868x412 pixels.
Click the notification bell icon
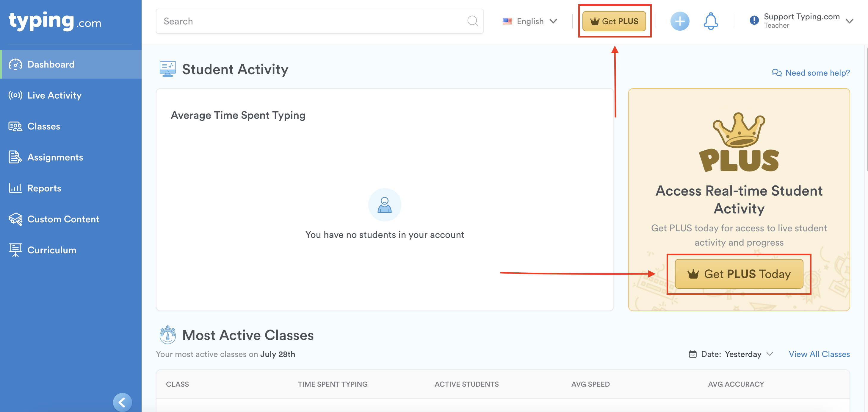point(710,21)
